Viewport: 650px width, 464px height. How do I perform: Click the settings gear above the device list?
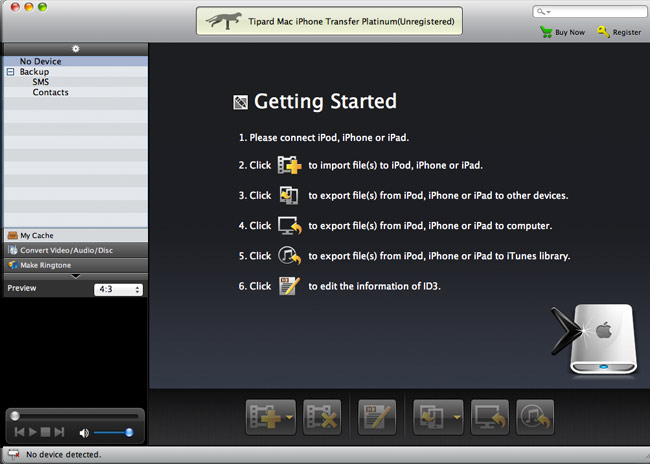point(75,49)
